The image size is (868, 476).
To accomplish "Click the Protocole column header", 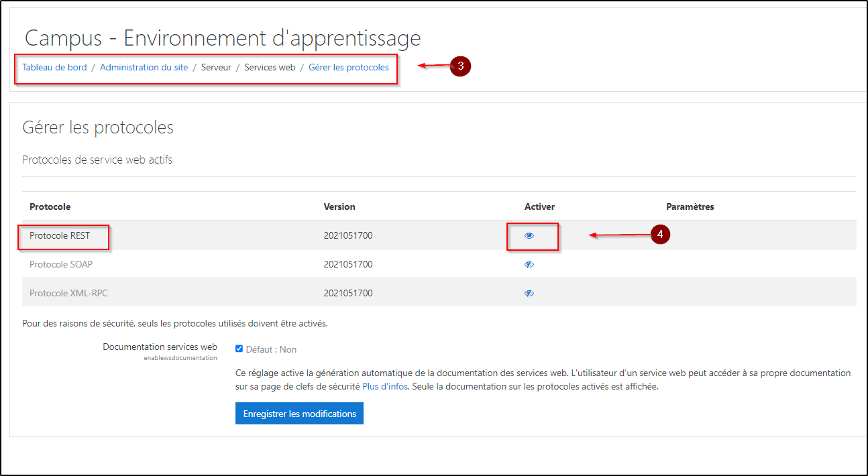I will tap(50, 206).
